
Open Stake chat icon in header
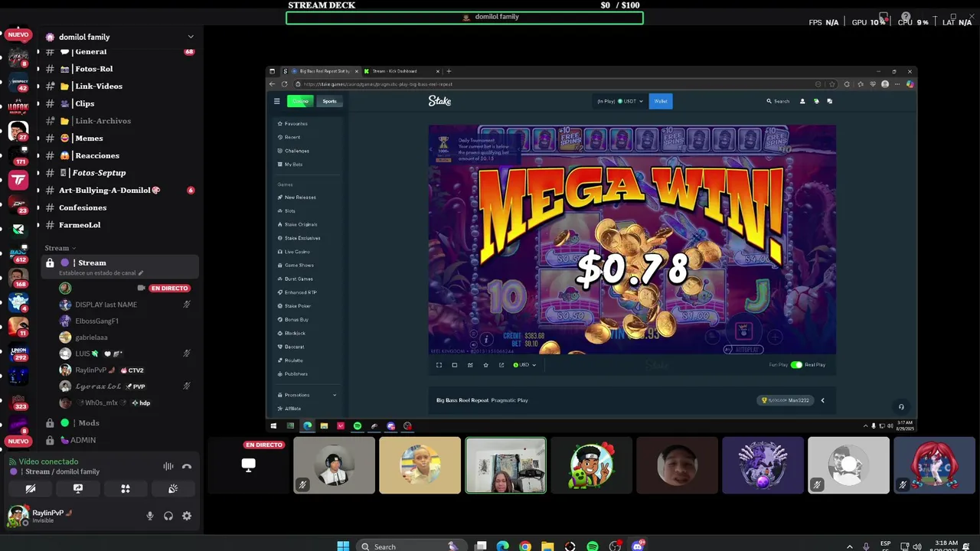point(829,101)
